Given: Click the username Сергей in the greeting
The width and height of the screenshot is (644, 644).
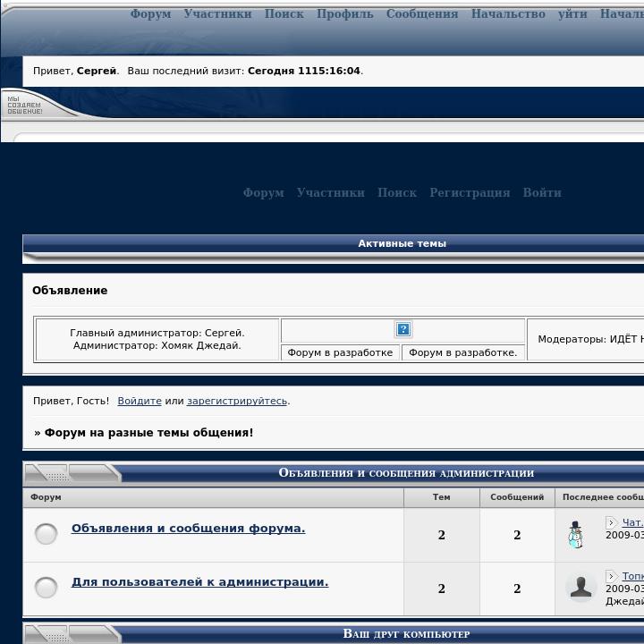Looking at the screenshot, I should [97, 71].
